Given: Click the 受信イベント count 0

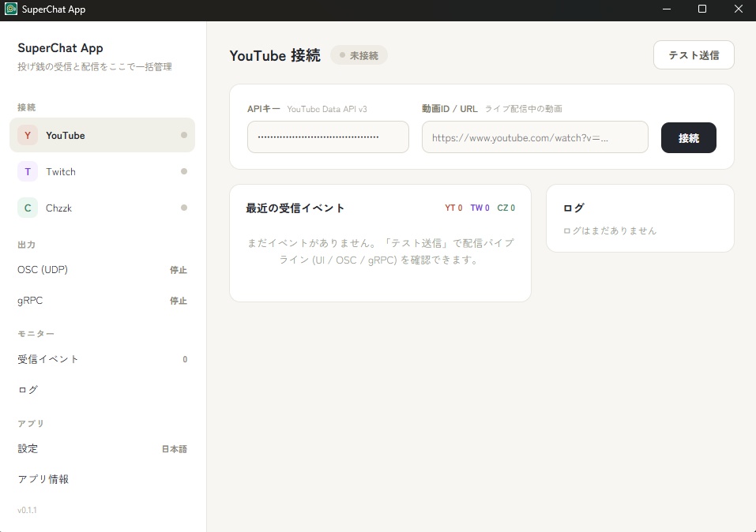Looking at the screenshot, I should click(x=185, y=359).
